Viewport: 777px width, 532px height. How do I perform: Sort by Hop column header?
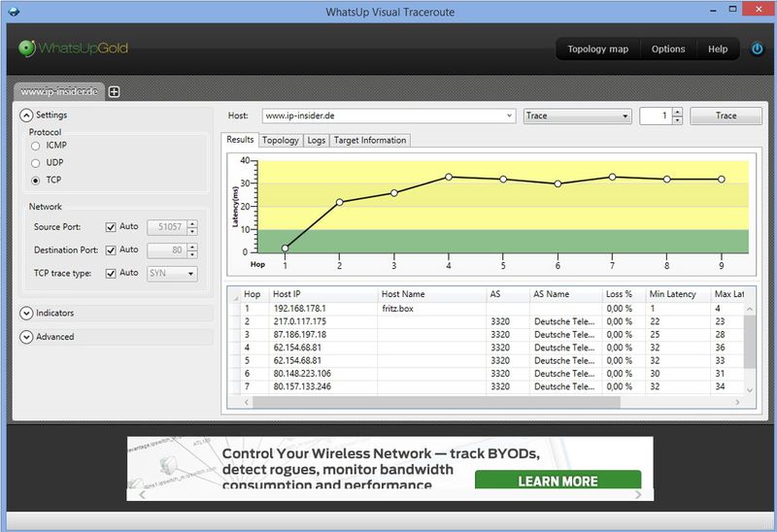click(x=254, y=294)
